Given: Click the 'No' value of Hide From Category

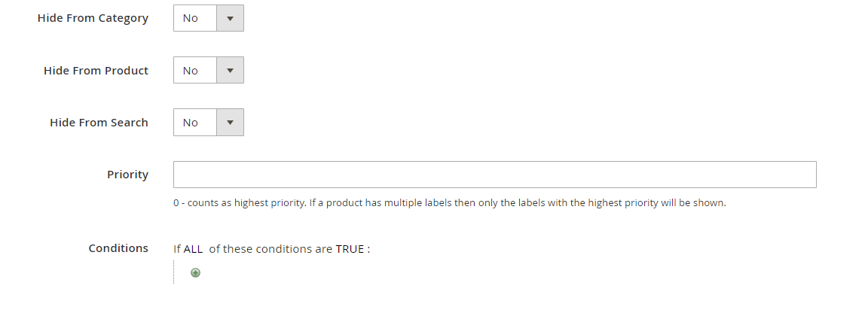Looking at the screenshot, I should [x=191, y=18].
